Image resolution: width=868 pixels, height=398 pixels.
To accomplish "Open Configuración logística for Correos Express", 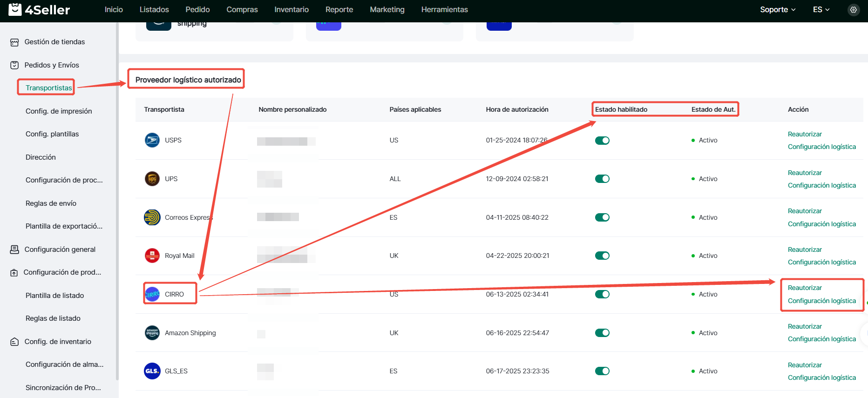I will click(822, 224).
